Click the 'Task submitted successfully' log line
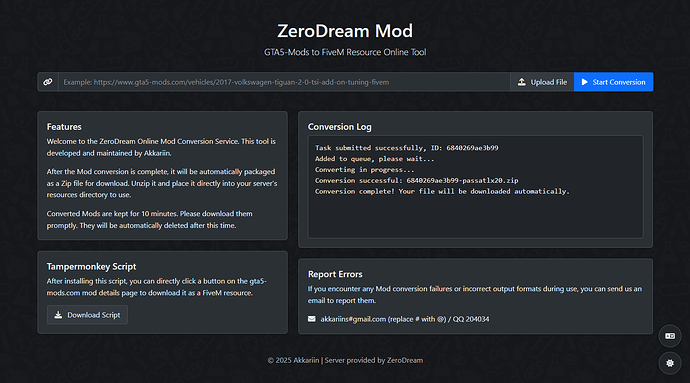 coord(407,148)
